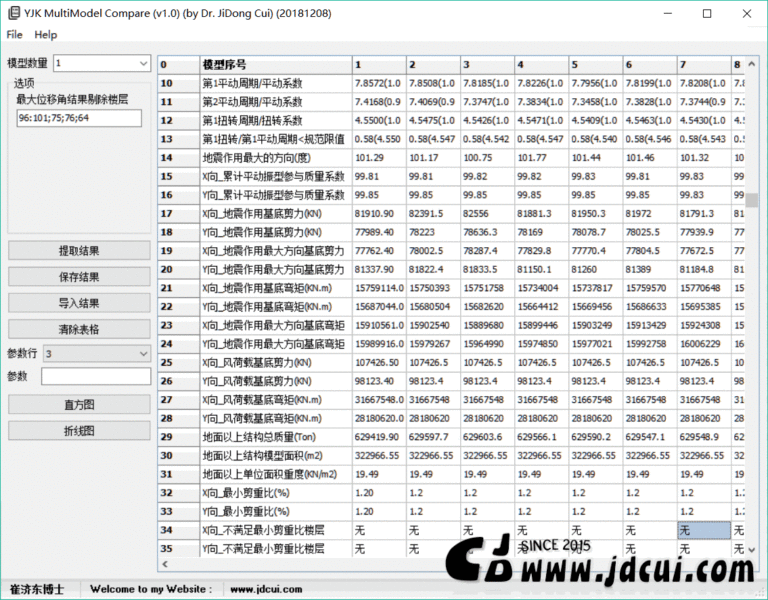Click the vertical scrollbar thumb
This screenshot has width=768, height=600.
751,200
